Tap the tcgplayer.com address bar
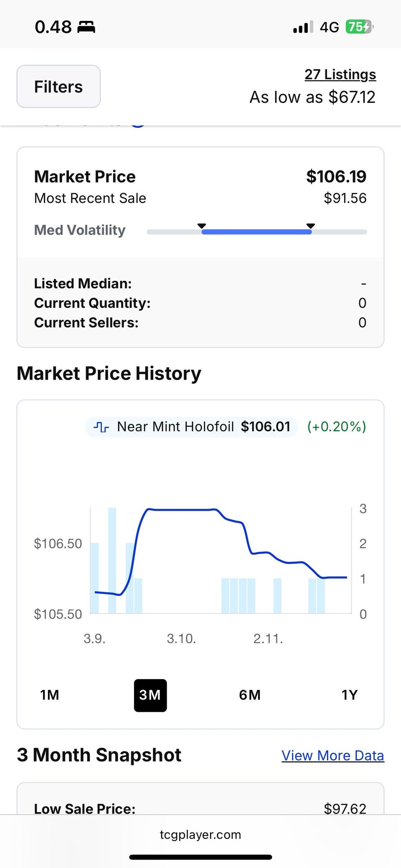 pyautogui.click(x=200, y=835)
